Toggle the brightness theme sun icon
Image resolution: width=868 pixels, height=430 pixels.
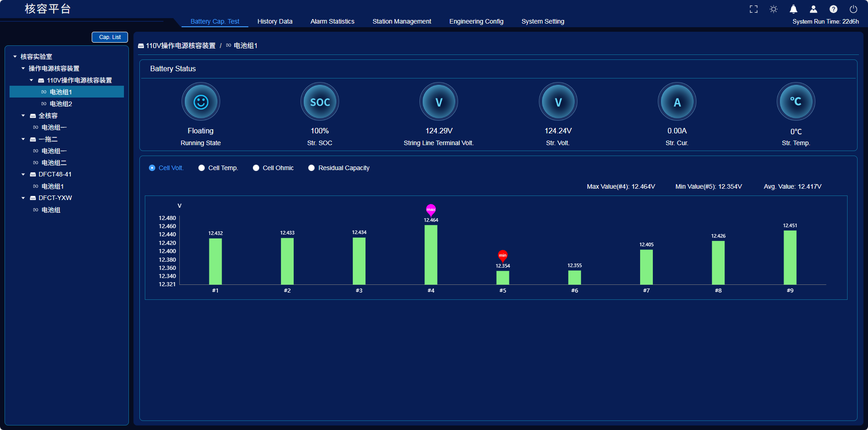pyautogui.click(x=774, y=9)
